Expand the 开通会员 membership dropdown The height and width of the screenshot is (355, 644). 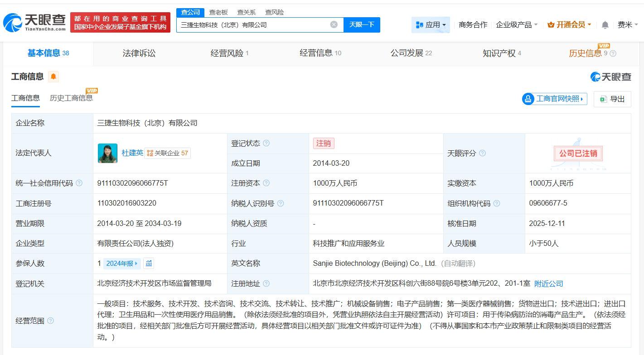coord(569,25)
